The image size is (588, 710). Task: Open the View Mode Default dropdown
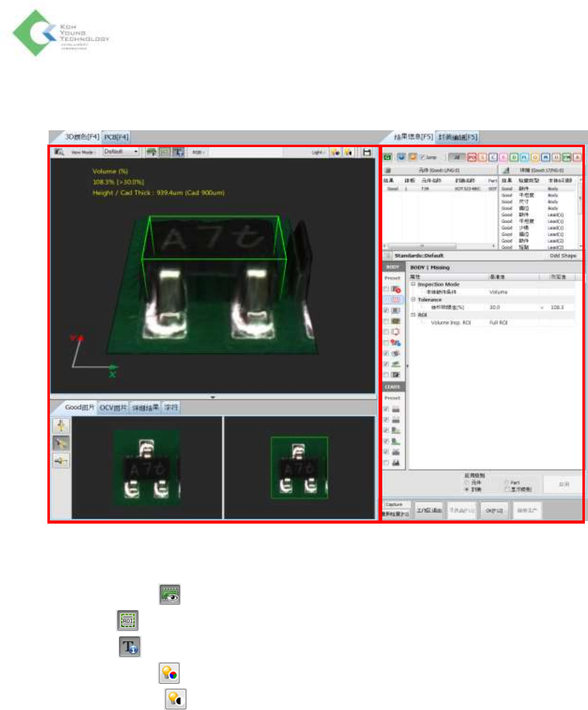click(x=121, y=152)
